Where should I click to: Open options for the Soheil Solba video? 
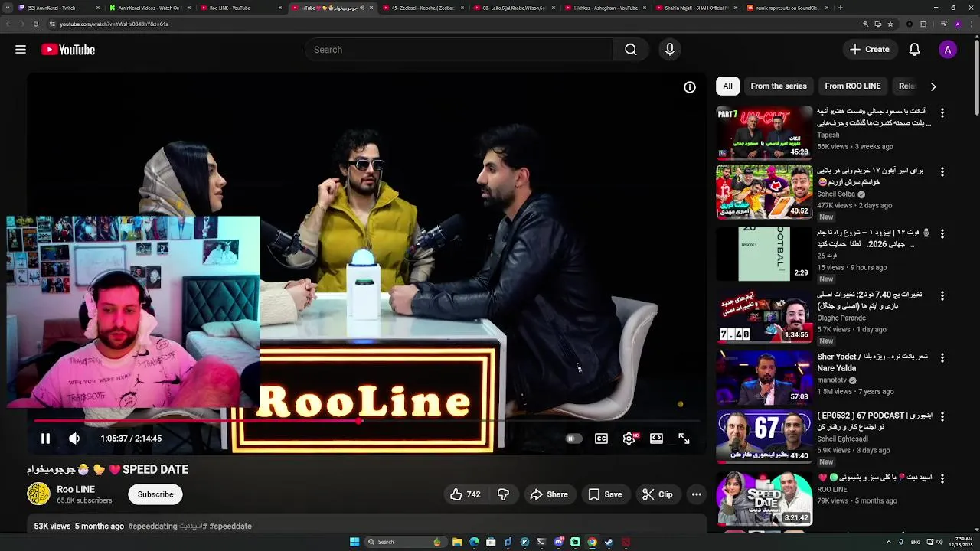942,172
